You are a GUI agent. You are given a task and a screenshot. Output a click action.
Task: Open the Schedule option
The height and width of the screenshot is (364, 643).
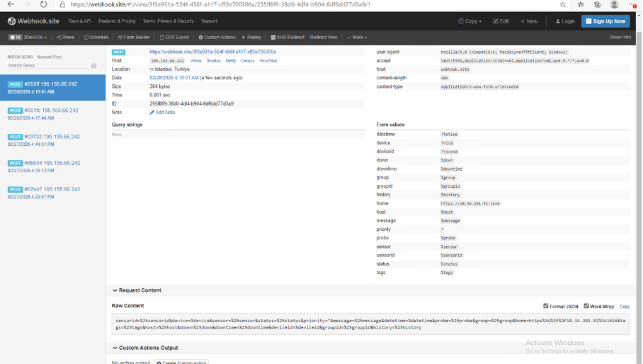pos(96,37)
